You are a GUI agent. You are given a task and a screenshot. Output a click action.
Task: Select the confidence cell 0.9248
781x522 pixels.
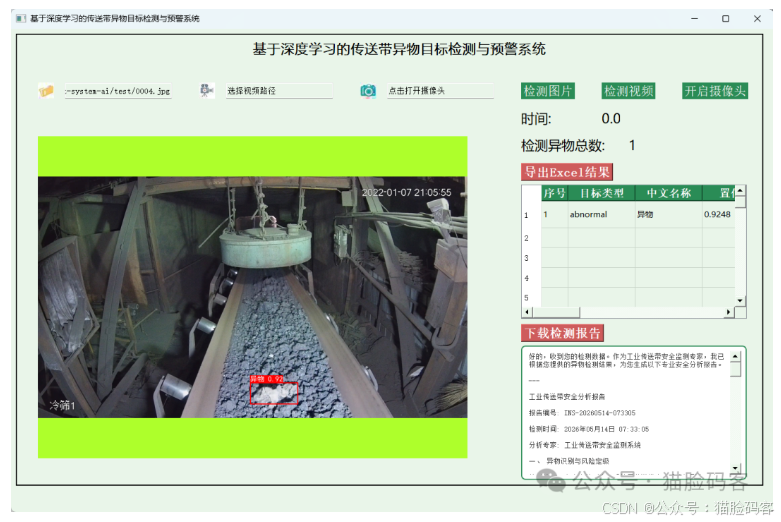(x=718, y=214)
